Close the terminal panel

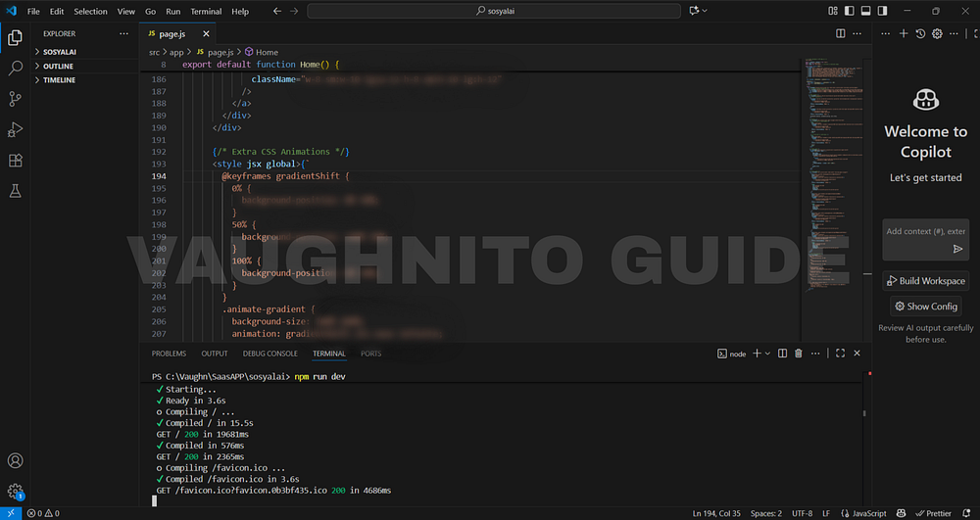tap(857, 354)
